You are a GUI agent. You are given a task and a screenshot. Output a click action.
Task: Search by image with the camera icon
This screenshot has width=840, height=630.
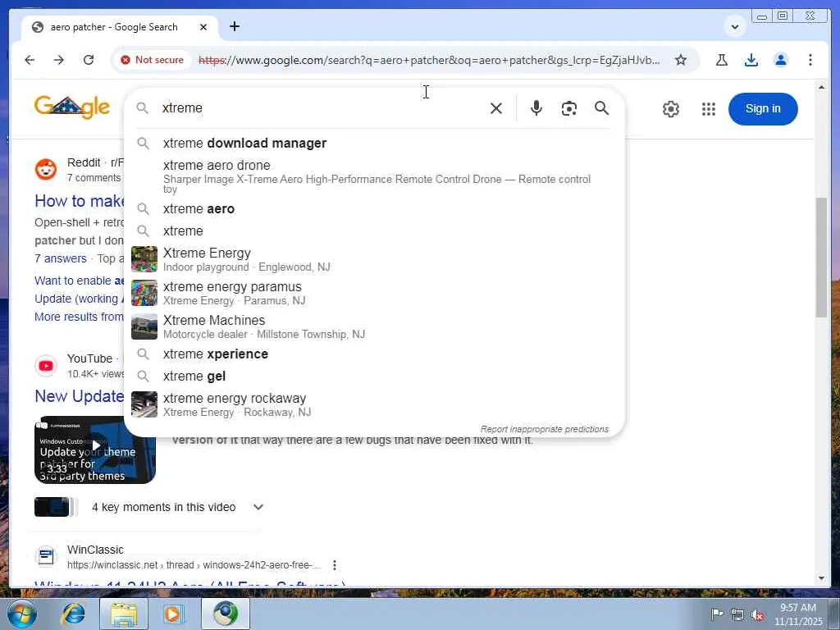[569, 109]
